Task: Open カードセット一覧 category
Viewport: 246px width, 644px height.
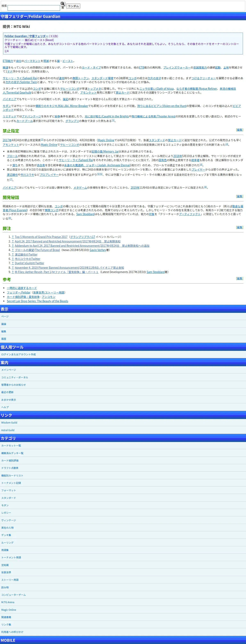Action: point(11,445)
